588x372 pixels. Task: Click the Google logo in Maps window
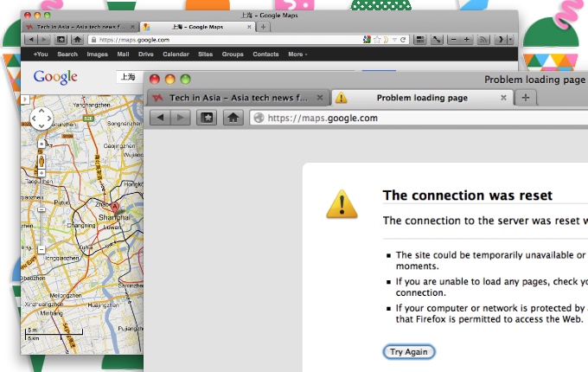pos(55,77)
